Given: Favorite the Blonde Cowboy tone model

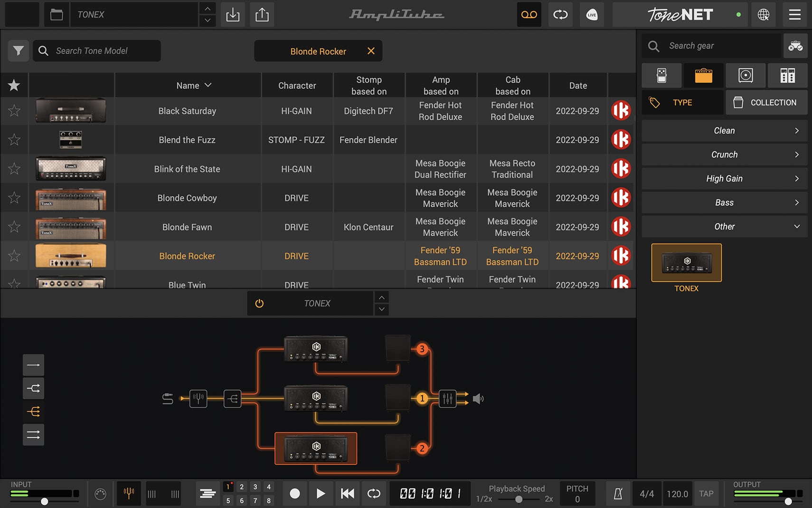Looking at the screenshot, I should click(x=14, y=198).
